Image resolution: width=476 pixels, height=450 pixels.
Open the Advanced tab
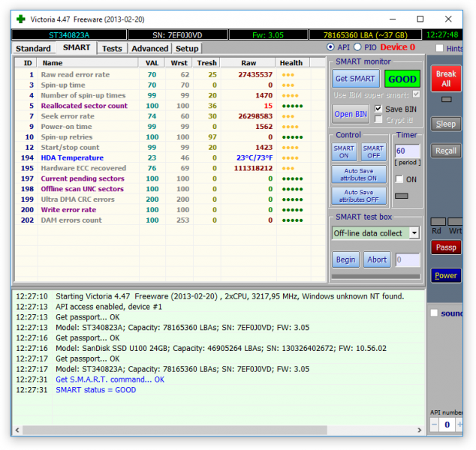[x=149, y=49]
